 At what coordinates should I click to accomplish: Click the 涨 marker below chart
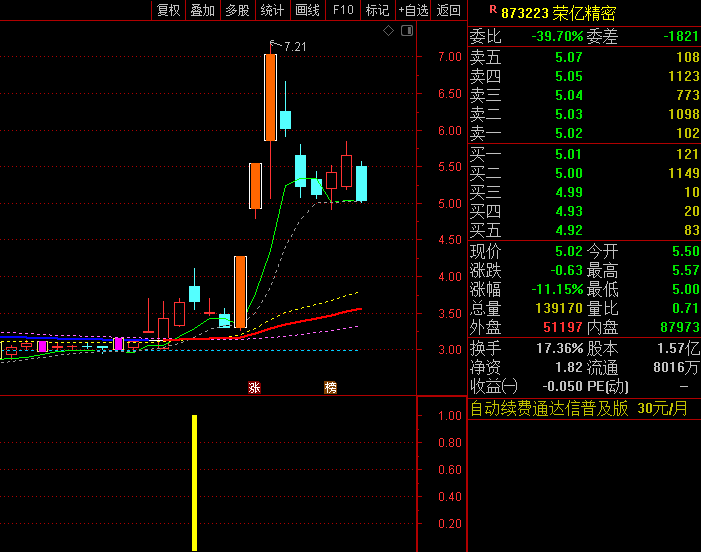[254, 388]
